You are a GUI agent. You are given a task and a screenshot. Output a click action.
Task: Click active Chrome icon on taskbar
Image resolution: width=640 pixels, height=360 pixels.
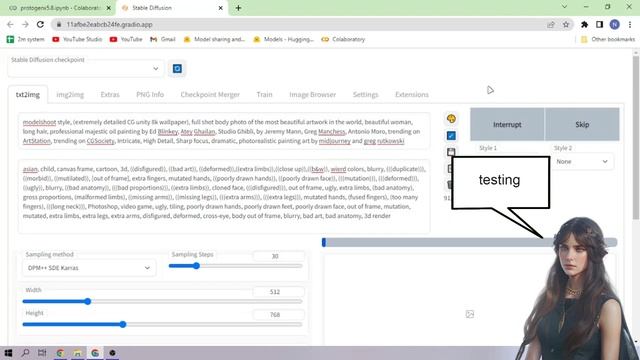(x=95, y=353)
